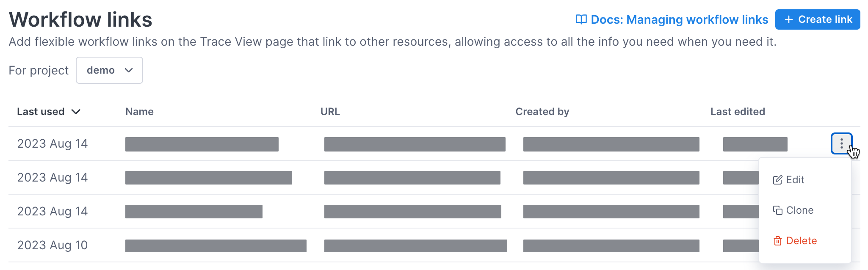Toggle the Last used sort arrow
This screenshot has width=868, height=270.
pyautogui.click(x=76, y=112)
